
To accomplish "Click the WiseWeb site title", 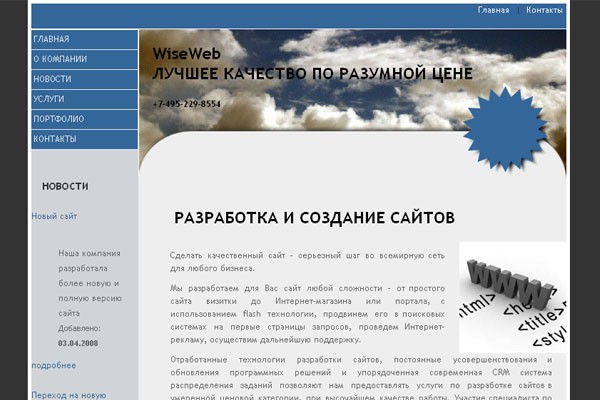I will 187,54.
